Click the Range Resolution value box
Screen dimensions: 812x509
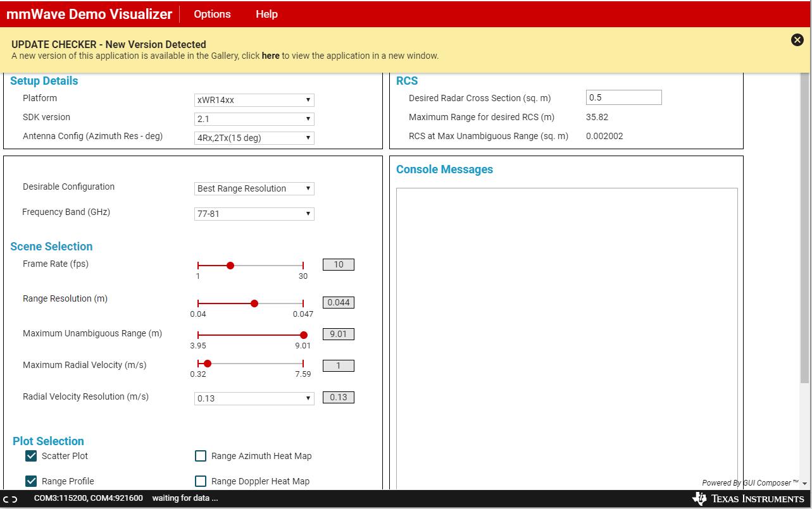[339, 302]
